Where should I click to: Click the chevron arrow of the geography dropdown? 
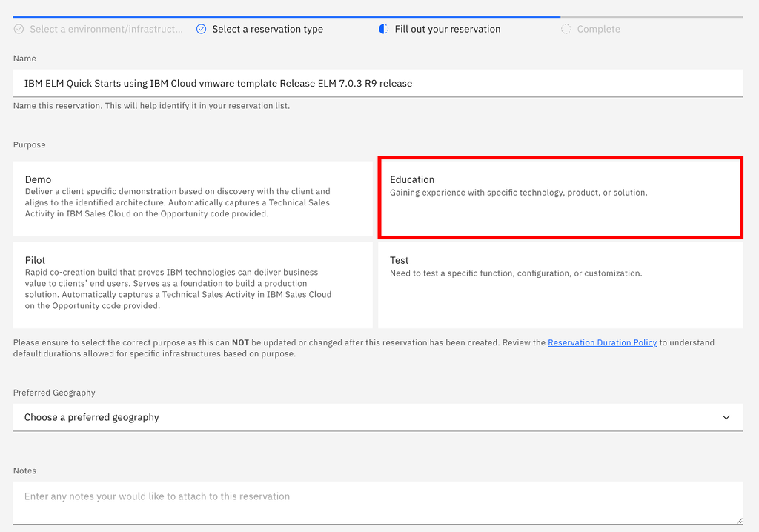[726, 417]
